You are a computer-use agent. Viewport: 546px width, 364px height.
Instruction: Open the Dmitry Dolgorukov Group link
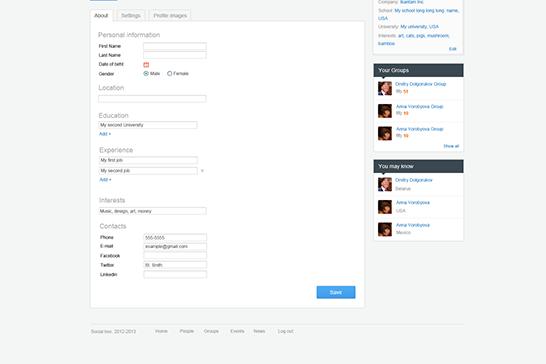pos(421,84)
